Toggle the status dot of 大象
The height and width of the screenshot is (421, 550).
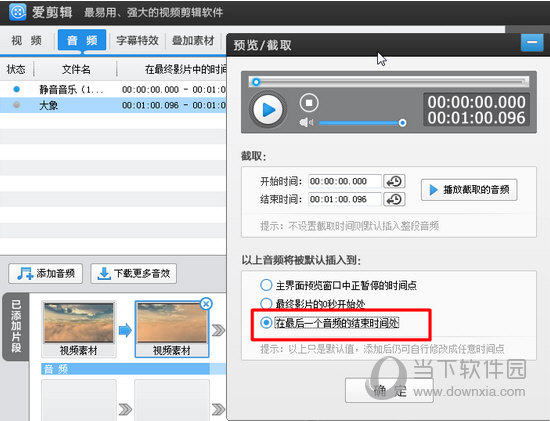coord(16,105)
